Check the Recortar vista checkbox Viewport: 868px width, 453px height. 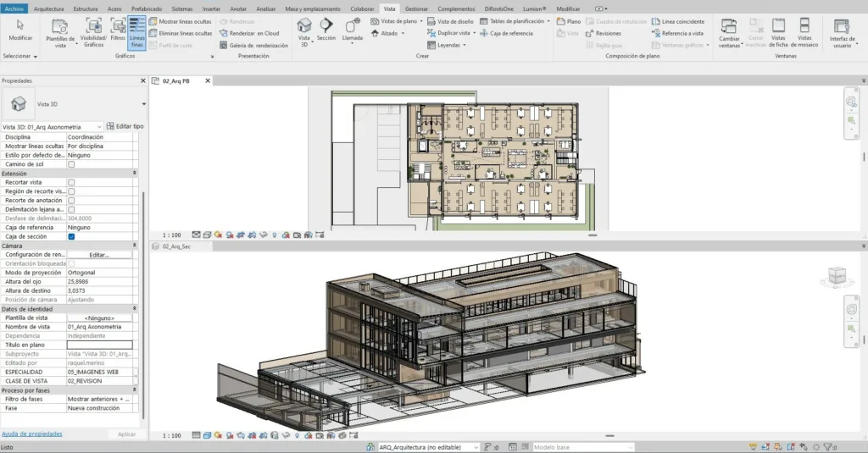pos(71,182)
